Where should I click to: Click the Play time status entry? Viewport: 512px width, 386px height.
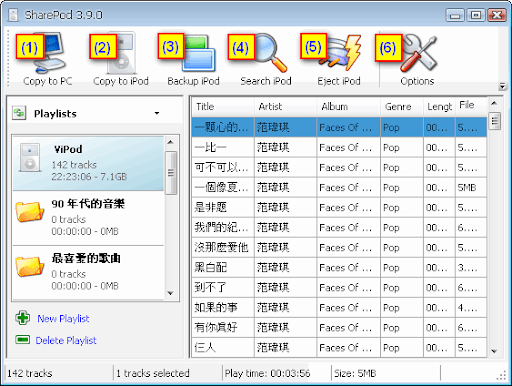pos(267,373)
